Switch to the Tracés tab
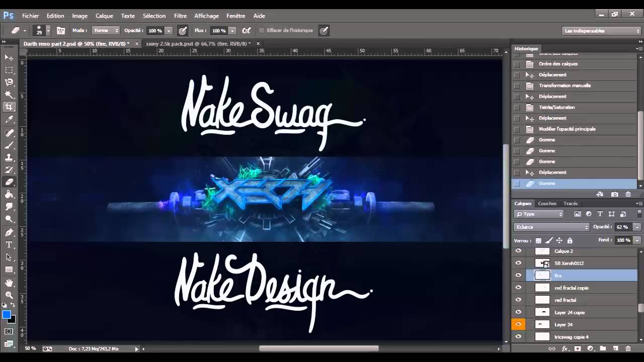 tap(571, 204)
